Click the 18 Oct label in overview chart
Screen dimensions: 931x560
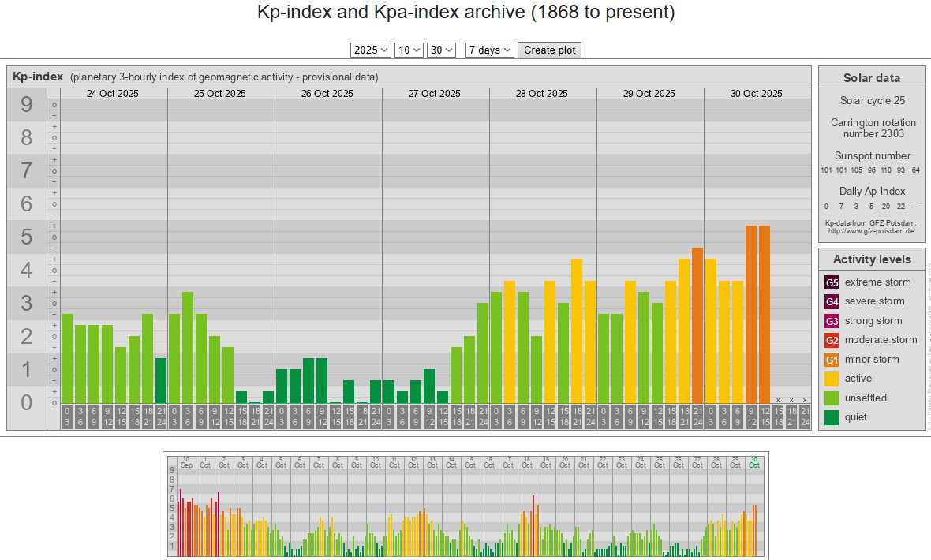coord(527,463)
